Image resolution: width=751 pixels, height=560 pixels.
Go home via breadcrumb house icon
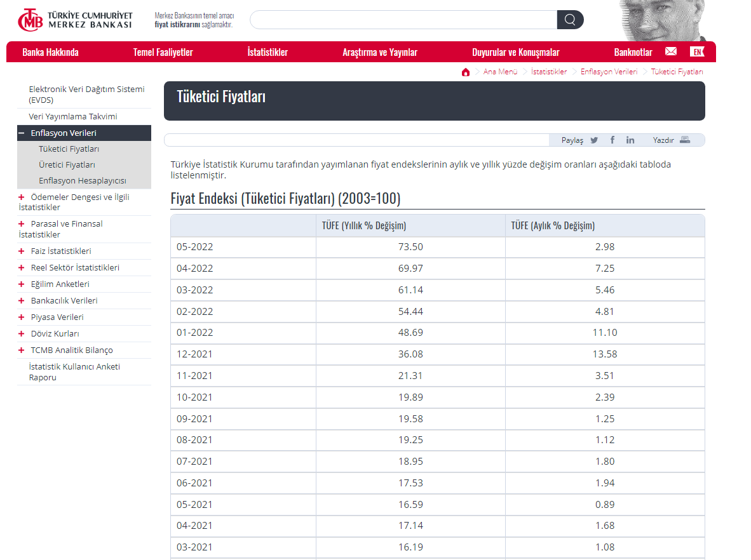coord(466,72)
